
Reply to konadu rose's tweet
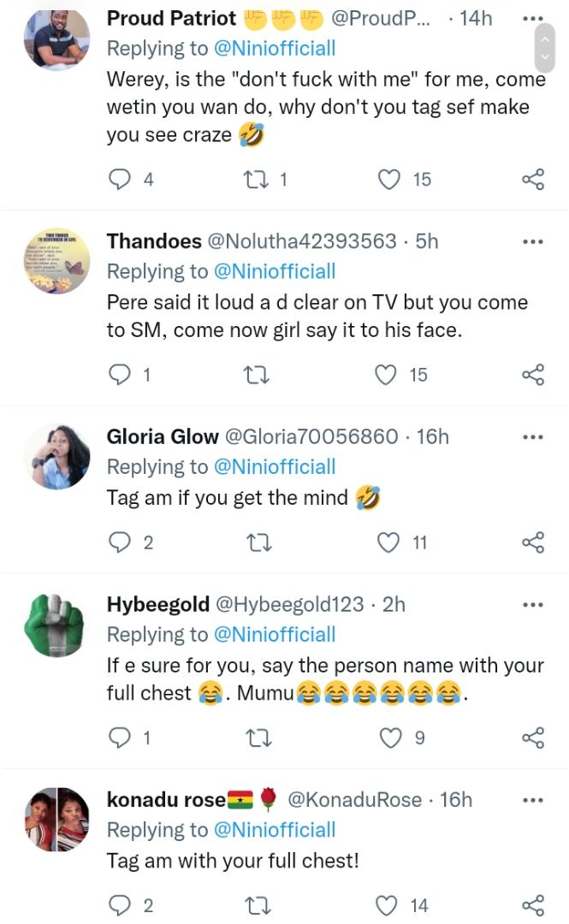click(122, 905)
